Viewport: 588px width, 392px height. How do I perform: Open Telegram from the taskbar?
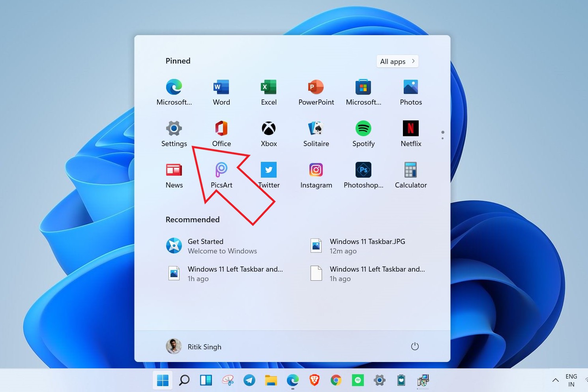(249, 381)
